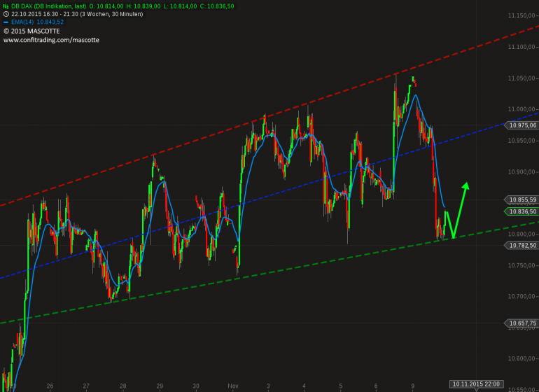Screen dimensions: 539x392
Task: Click the 10.950,00 axis label
Action: tap(521, 141)
